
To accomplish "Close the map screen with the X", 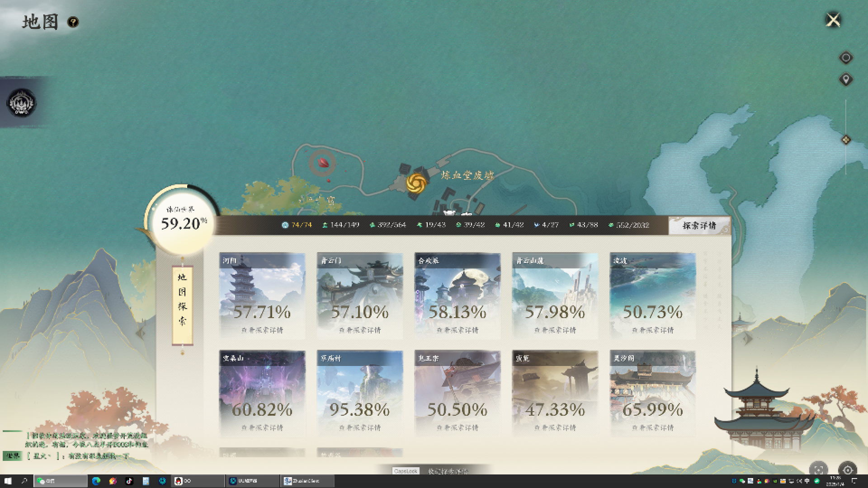I will (833, 20).
